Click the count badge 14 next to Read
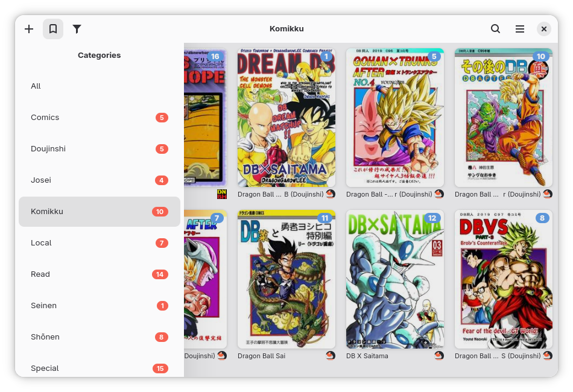573x392 pixels. pos(160,274)
